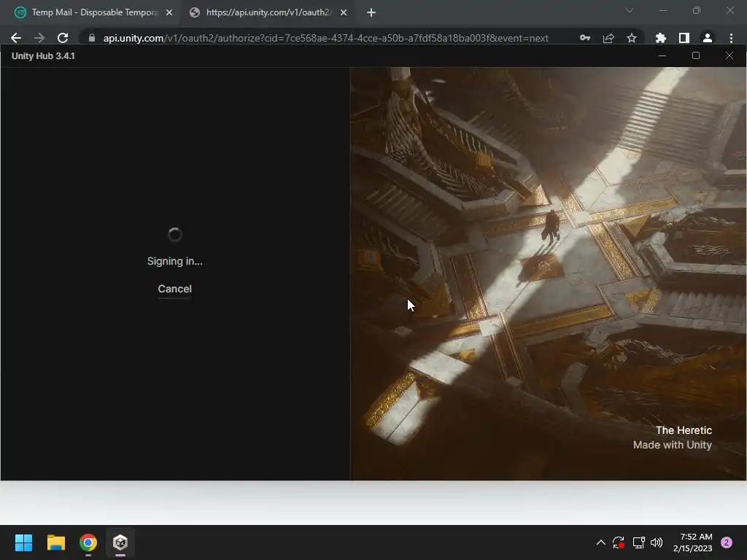The image size is (747, 560).
Task: Click the The Heretic caption text
Action: coord(684,430)
